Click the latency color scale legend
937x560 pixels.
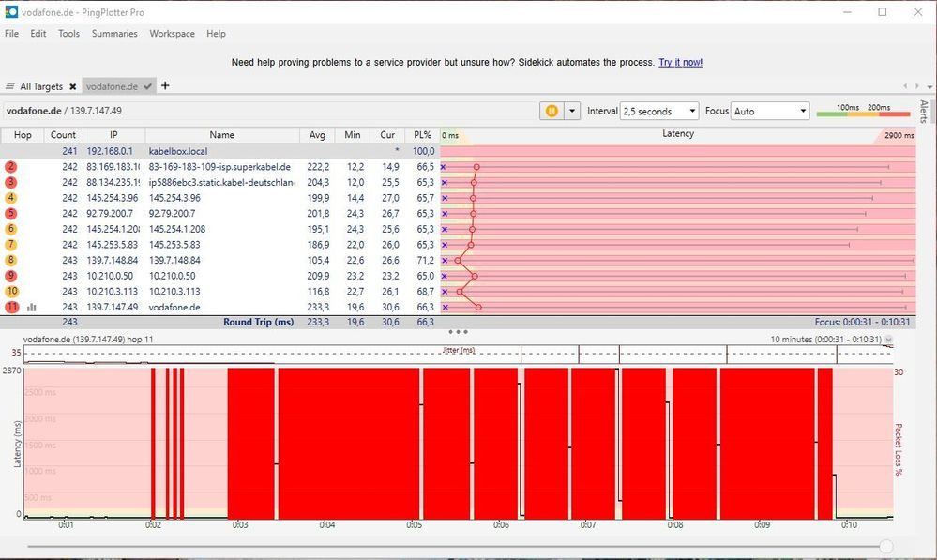coord(863,111)
